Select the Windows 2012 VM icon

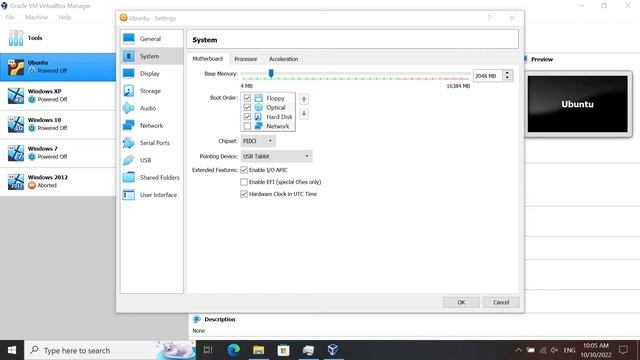coord(16,182)
